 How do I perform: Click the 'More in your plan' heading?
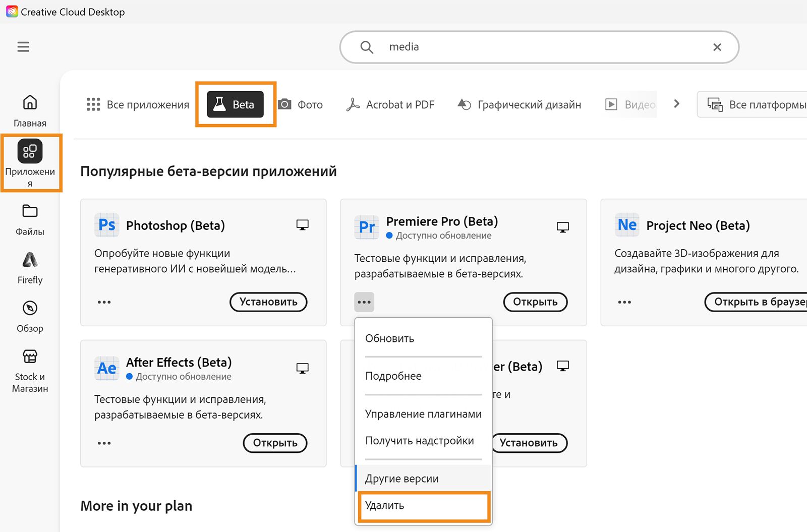click(136, 506)
